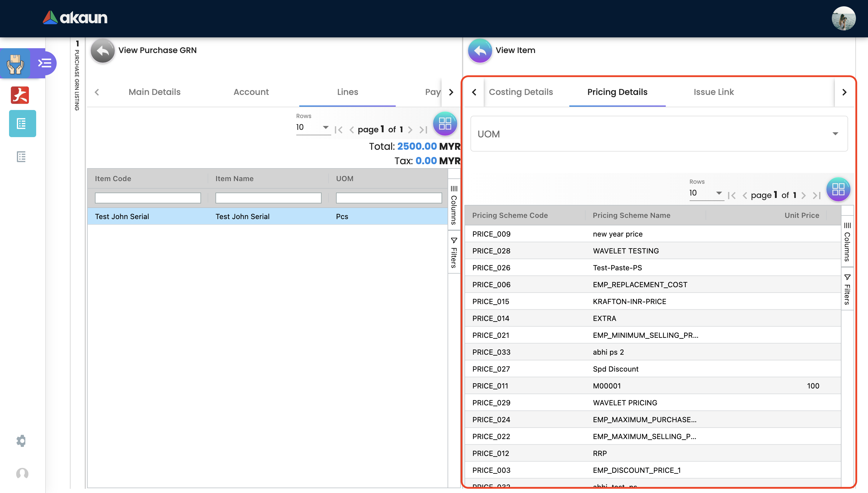Toggle the Columns side panel in the Pricing Details grid
868x493 pixels.
(847, 242)
